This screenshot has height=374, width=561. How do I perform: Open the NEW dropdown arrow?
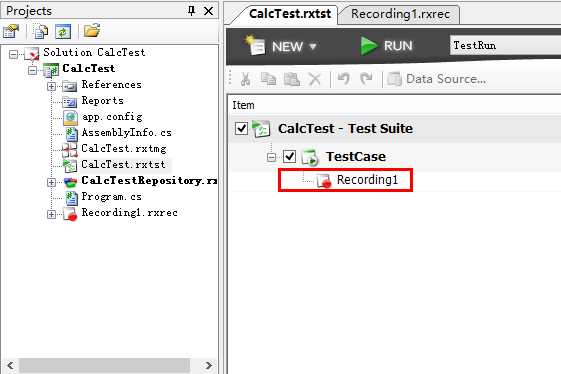click(x=312, y=47)
